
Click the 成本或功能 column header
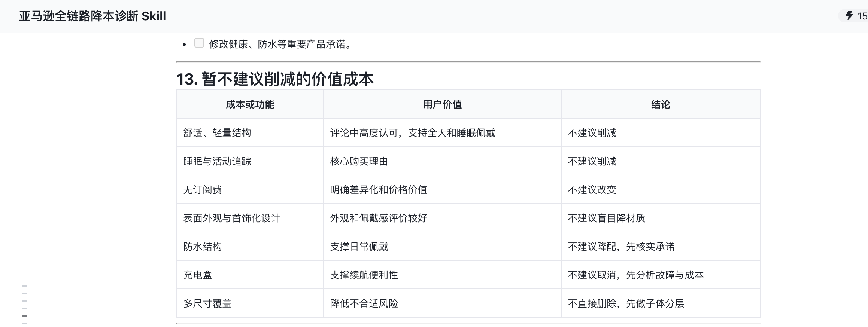[250, 104]
